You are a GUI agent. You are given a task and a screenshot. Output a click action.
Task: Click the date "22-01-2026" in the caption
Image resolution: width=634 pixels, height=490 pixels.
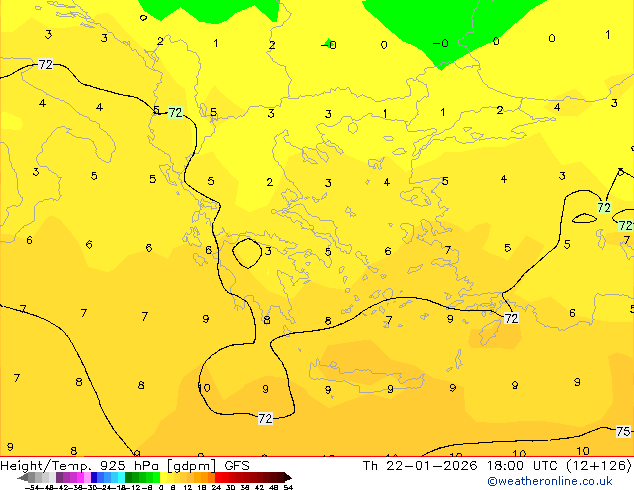coord(432,466)
